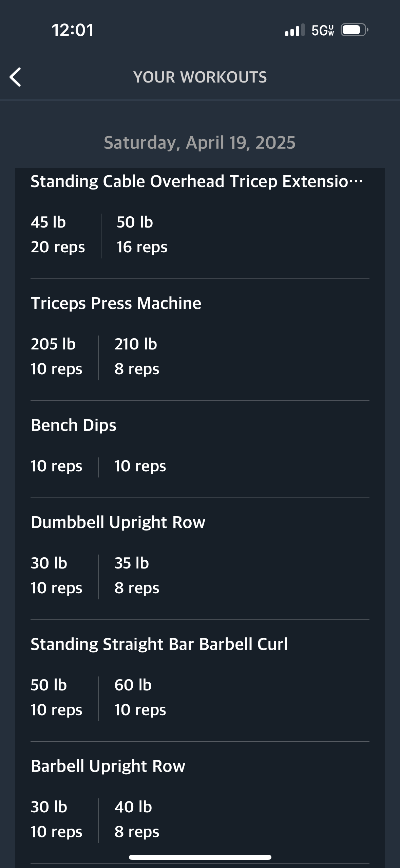
Task: Tap the back arrow icon
Action: click(x=15, y=77)
